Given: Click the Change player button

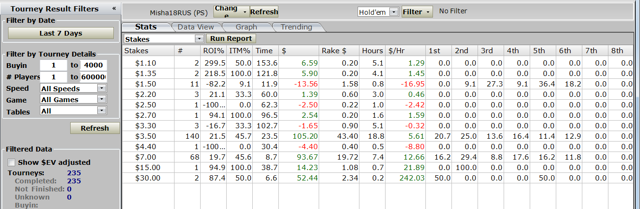Looking at the screenshot, I should pos(231,12).
